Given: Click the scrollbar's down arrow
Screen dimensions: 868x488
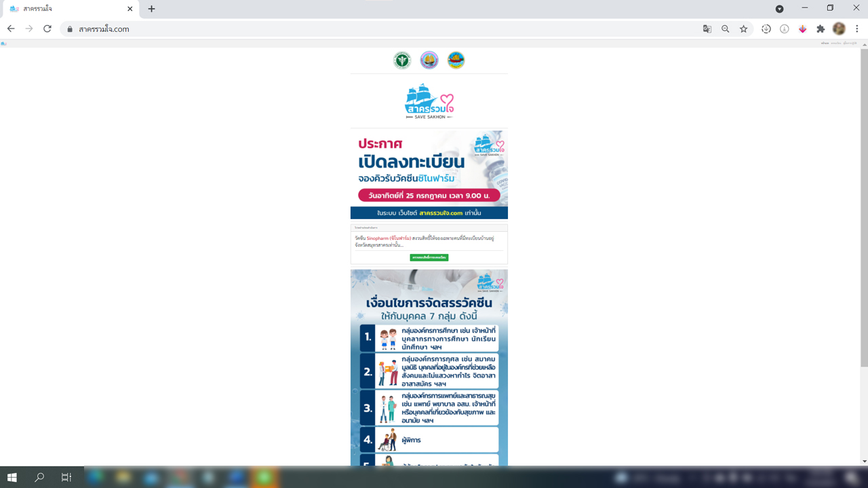Looking at the screenshot, I should point(864,462).
